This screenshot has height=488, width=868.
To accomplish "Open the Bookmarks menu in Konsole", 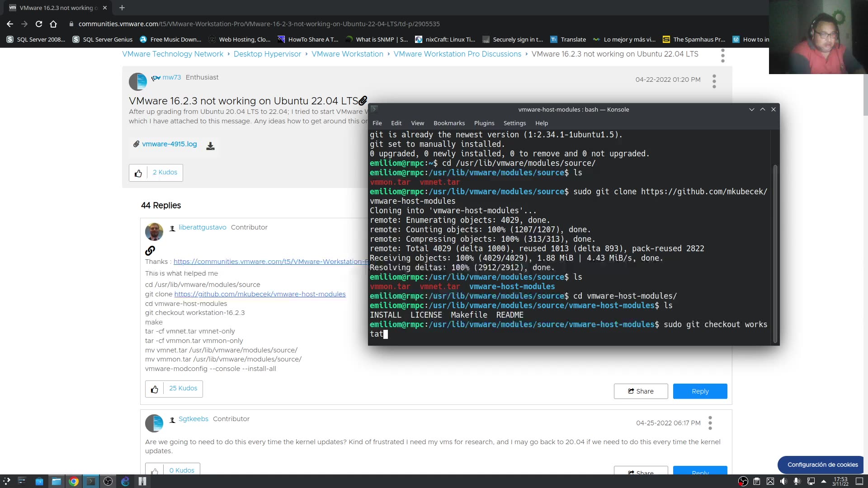I will (x=449, y=123).
